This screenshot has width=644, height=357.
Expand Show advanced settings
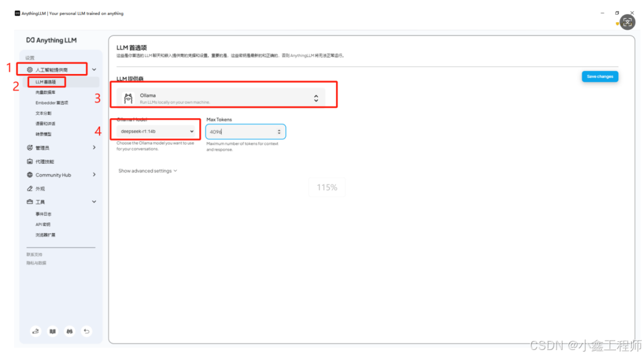(147, 171)
